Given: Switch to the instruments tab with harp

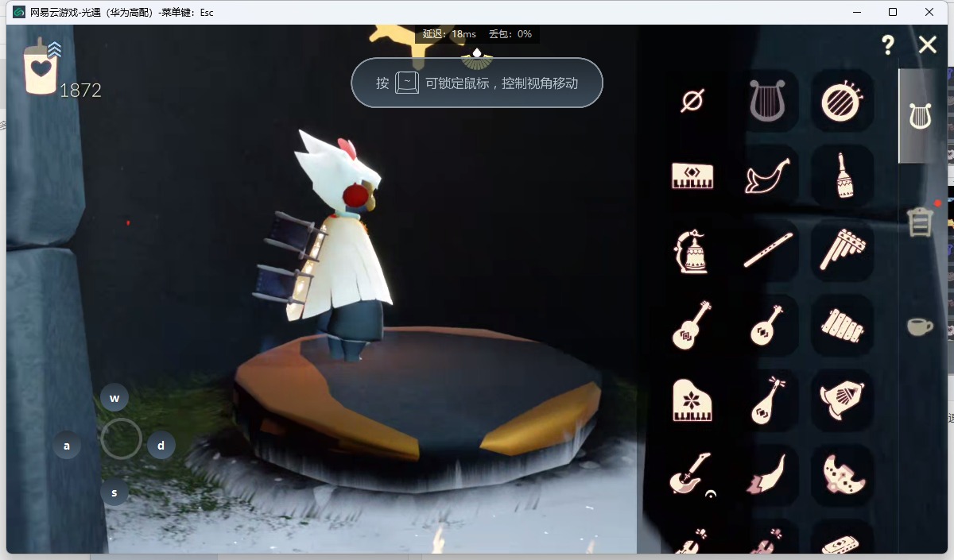Looking at the screenshot, I should (x=920, y=117).
